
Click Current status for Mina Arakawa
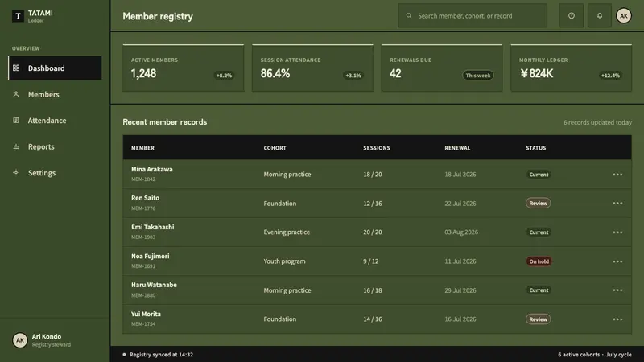pyautogui.click(x=539, y=175)
